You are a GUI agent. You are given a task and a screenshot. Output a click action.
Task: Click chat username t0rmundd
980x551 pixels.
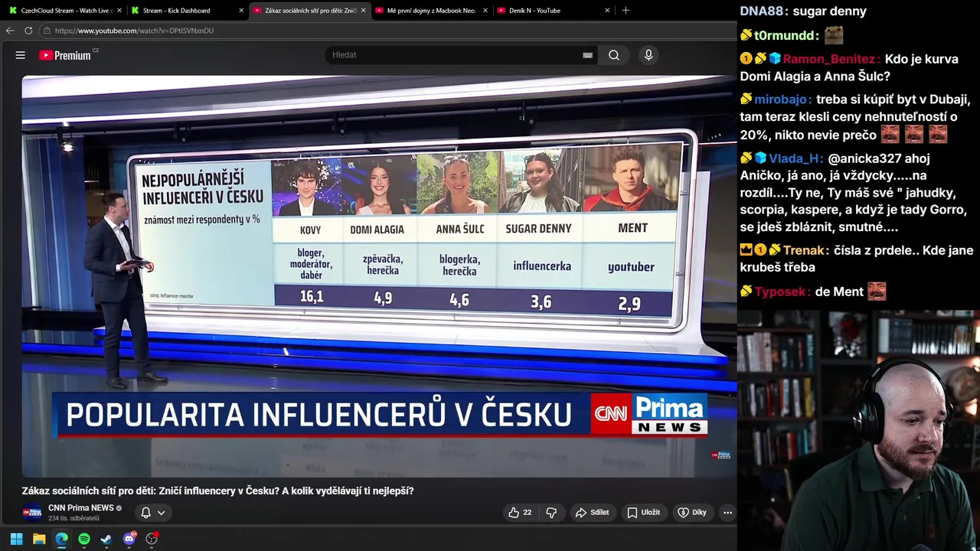coord(783,35)
